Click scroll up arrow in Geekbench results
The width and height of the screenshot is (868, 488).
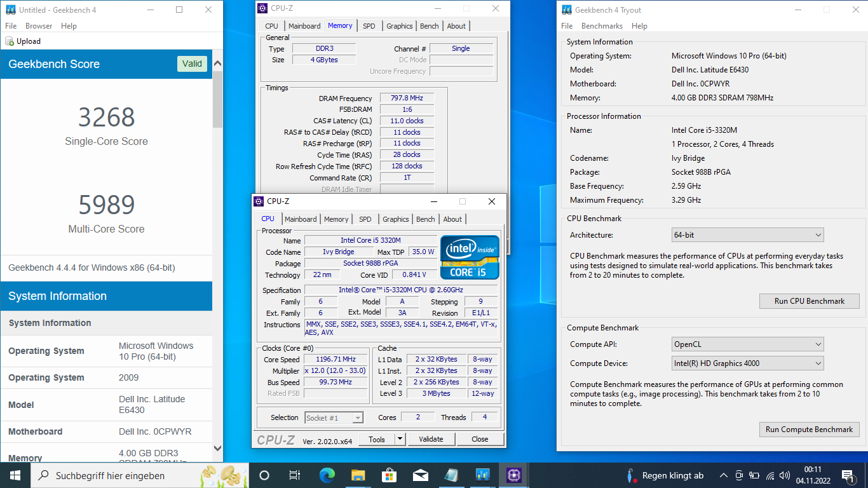[x=217, y=64]
